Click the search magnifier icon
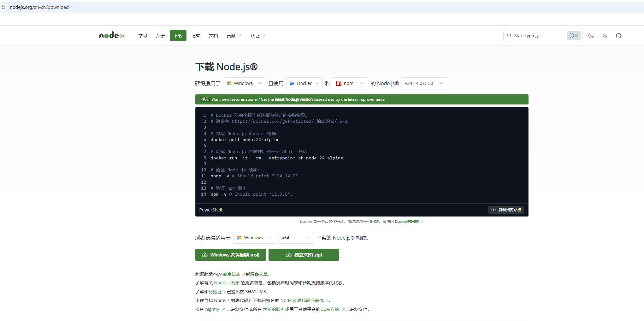 [x=509, y=36]
